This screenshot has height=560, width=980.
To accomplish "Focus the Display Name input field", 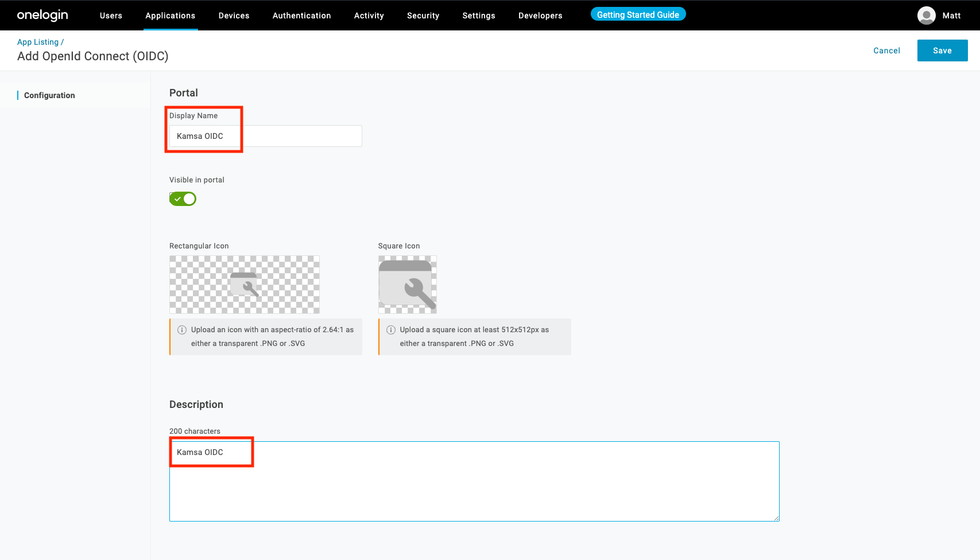I will coord(266,136).
